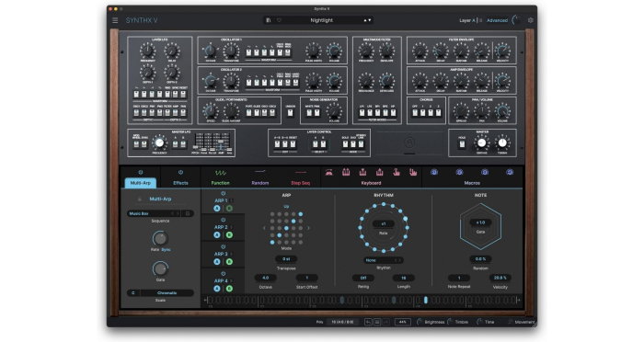The image size is (644, 342).
Task: Click the undo arrow in bottom bar
Action: (368, 323)
